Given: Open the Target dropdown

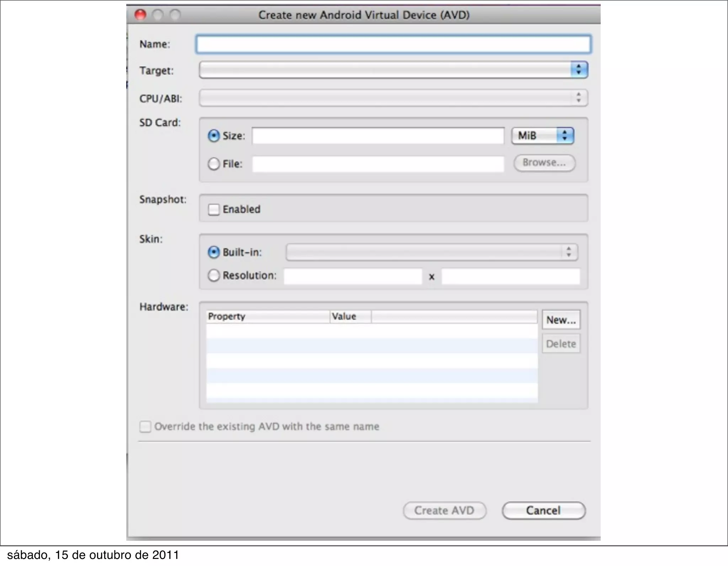Looking at the screenshot, I should (393, 70).
